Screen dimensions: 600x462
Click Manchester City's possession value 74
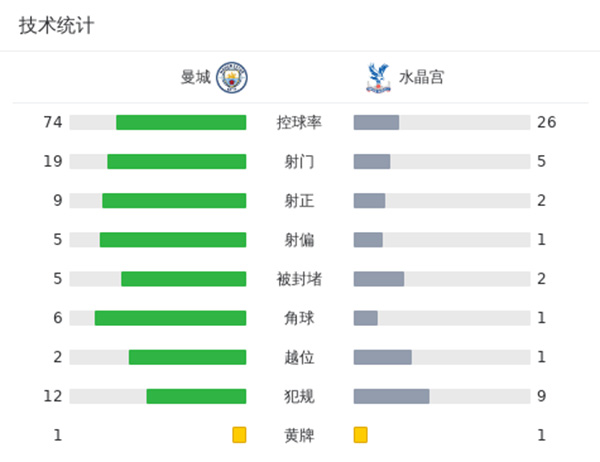(x=53, y=123)
